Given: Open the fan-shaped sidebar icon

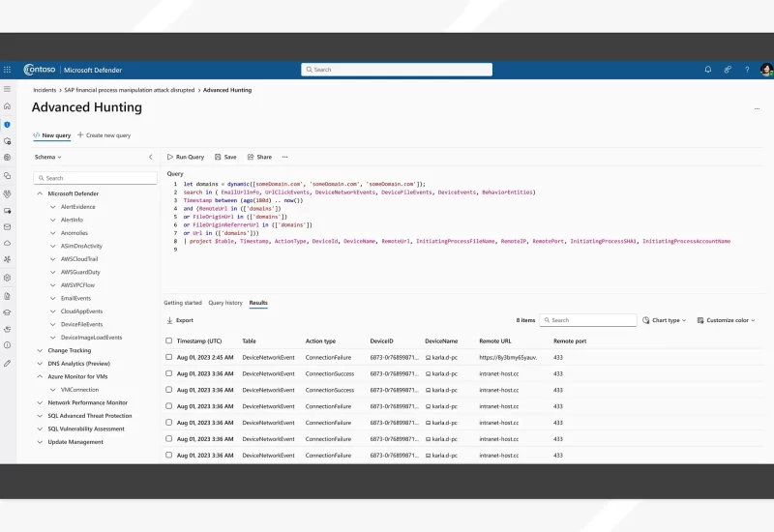Looking at the screenshot, I should click(x=7, y=259).
